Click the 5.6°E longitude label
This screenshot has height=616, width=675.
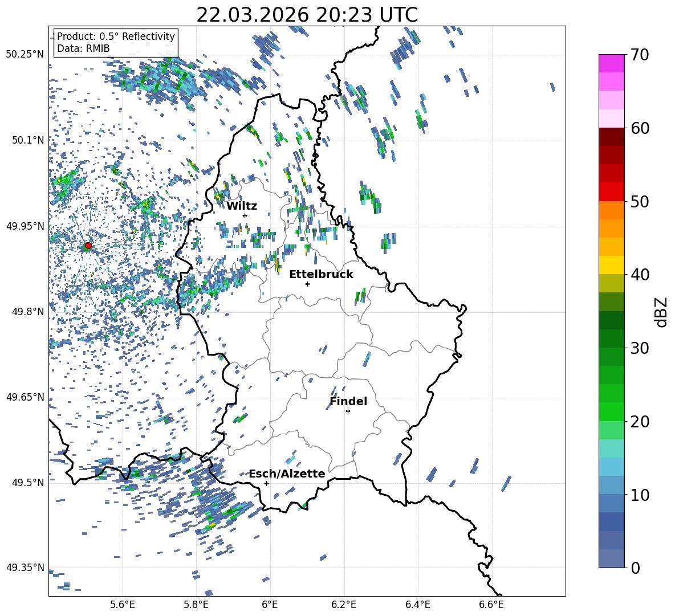[123, 605]
